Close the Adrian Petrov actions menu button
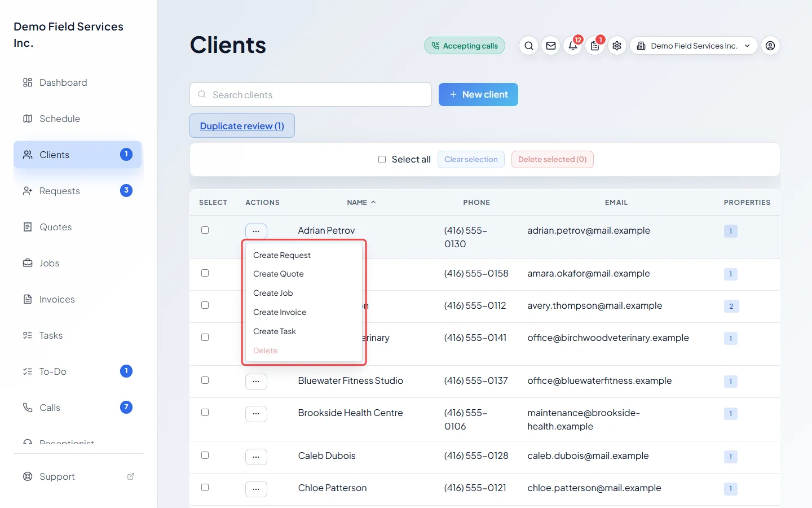The width and height of the screenshot is (812, 508). 256,231
